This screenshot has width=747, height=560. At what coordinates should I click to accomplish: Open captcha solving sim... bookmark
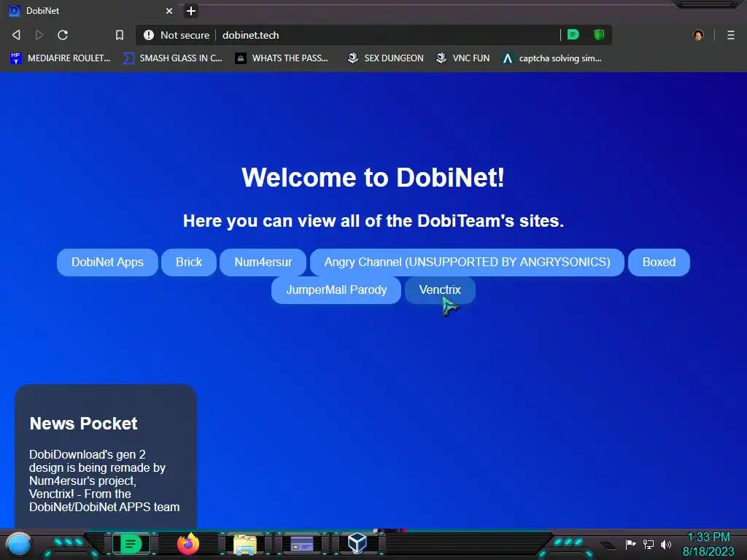[x=552, y=58]
